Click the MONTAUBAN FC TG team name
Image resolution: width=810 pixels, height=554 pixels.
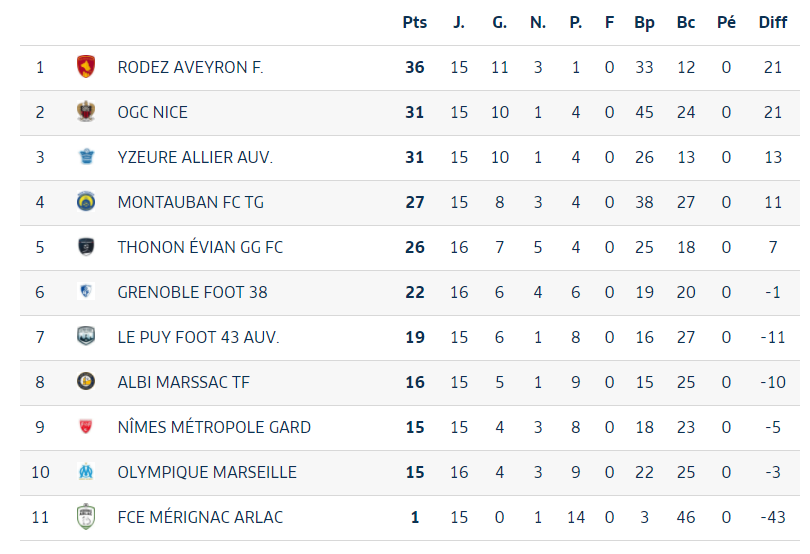point(191,202)
